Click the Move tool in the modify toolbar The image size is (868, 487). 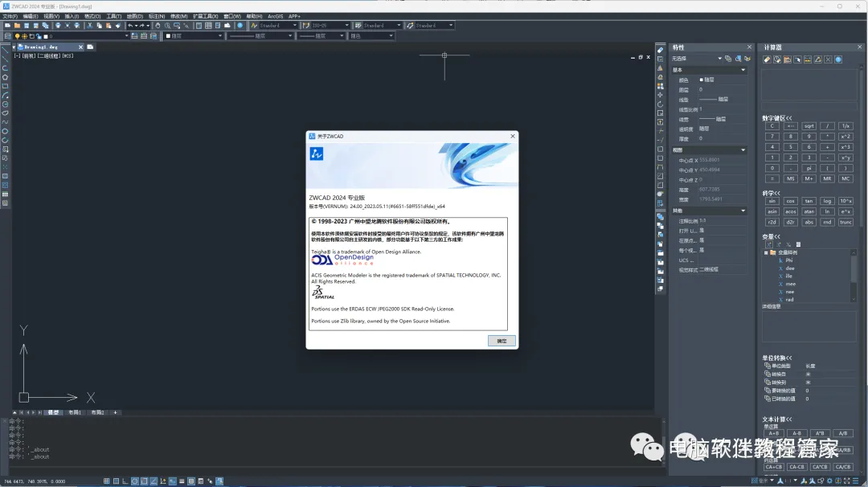(660, 95)
